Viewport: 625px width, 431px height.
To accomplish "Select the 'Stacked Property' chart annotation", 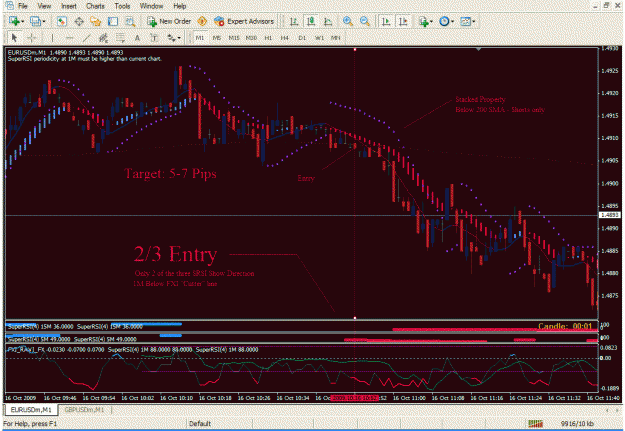I will 480,99.
